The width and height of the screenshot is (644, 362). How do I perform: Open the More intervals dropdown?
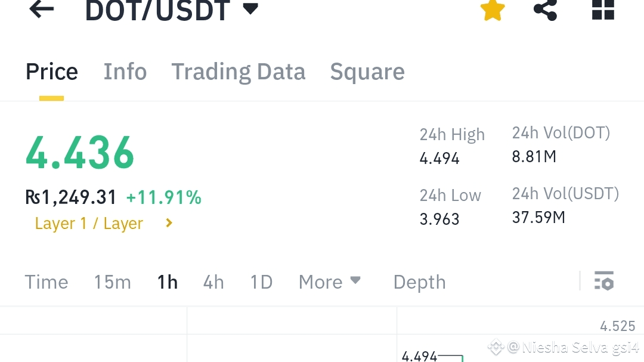click(329, 282)
